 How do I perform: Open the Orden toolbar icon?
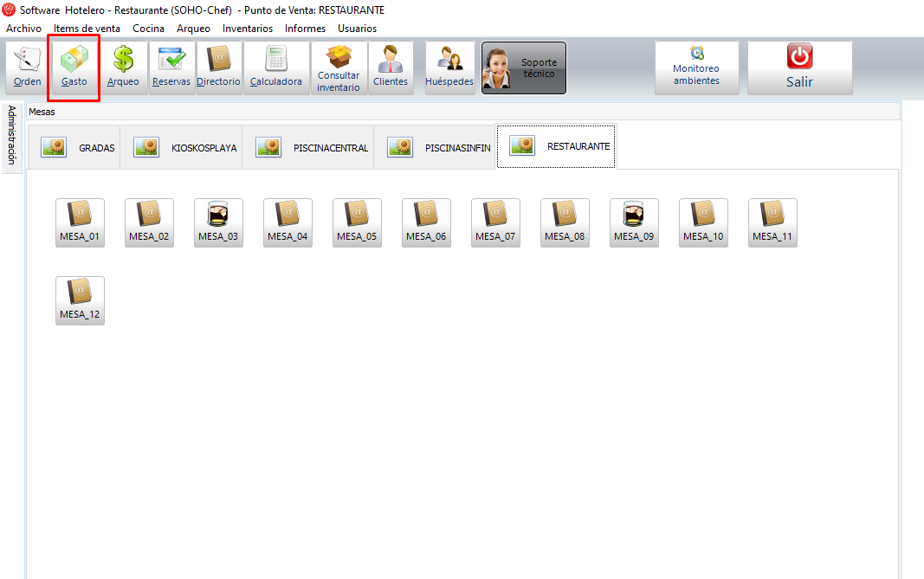28,68
